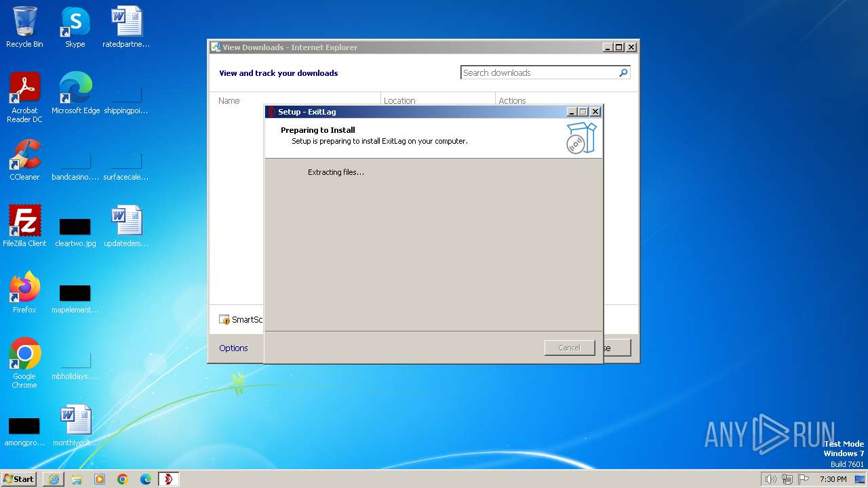Click the network tray icon
The width and height of the screenshot is (868, 488).
[x=787, y=479]
